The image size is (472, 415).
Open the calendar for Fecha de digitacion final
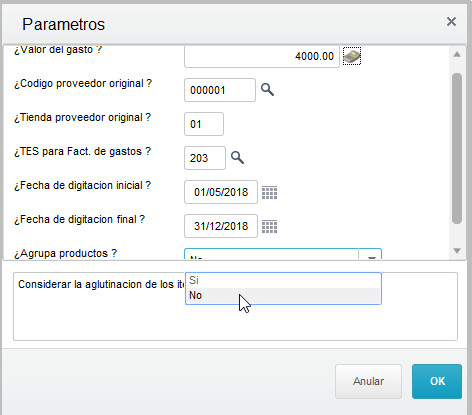269,226
